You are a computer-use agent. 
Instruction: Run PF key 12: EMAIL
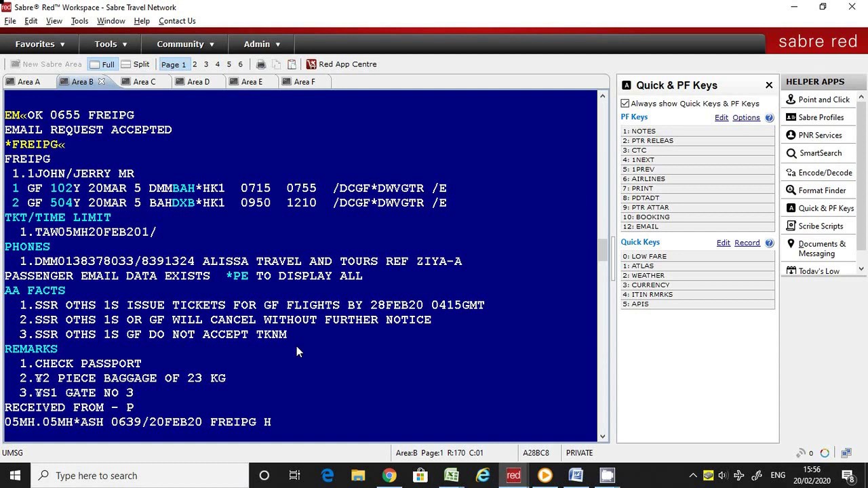click(x=698, y=226)
